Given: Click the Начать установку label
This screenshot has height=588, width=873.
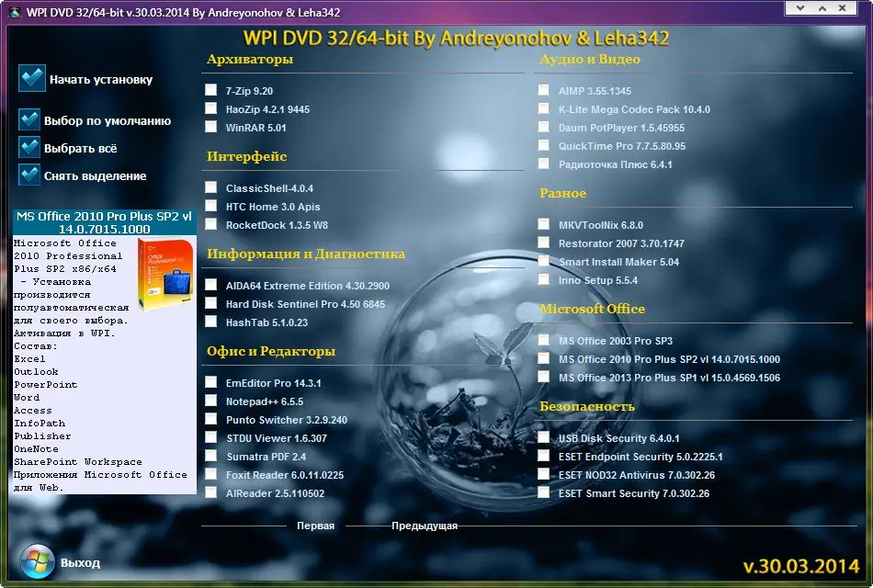Looking at the screenshot, I should click(x=101, y=80).
